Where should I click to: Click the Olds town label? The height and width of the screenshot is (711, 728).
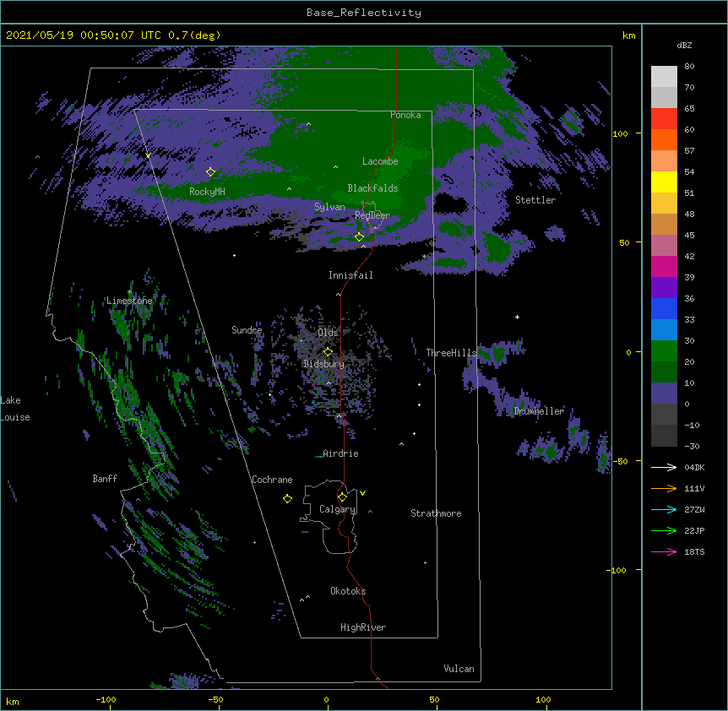coord(328,333)
